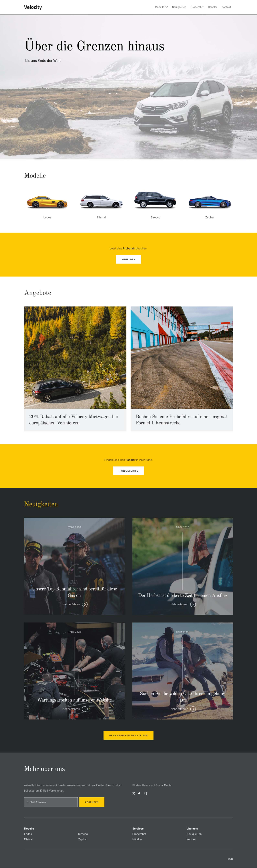Click the ABSENDEN newsletter button

point(92,802)
